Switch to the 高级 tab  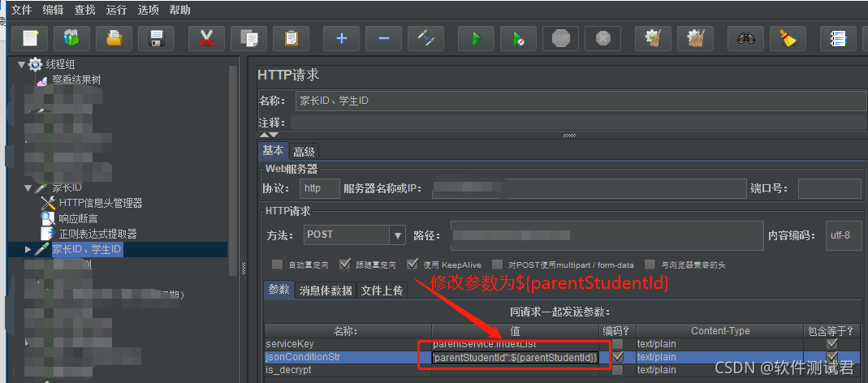click(x=304, y=151)
